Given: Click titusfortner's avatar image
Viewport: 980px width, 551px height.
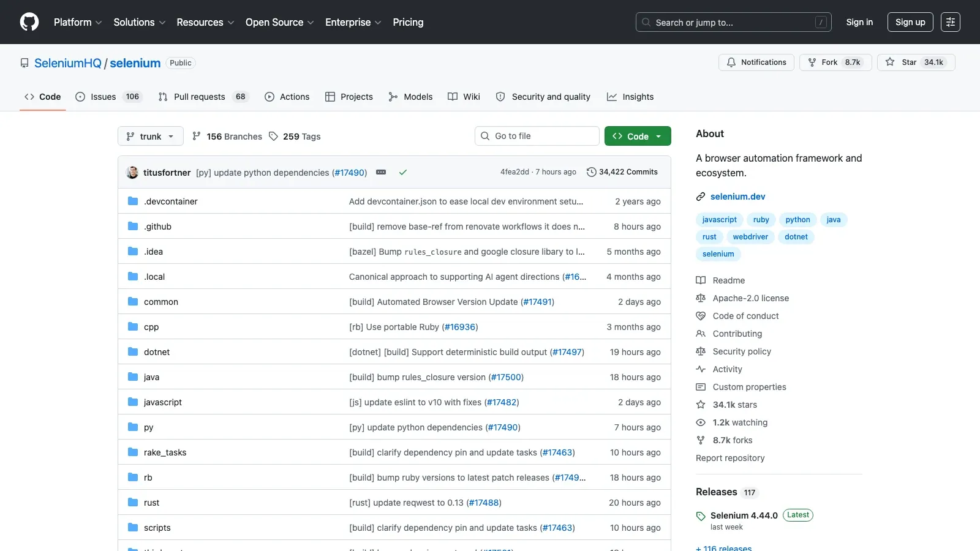Looking at the screenshot, I should [x=132, y=173].
